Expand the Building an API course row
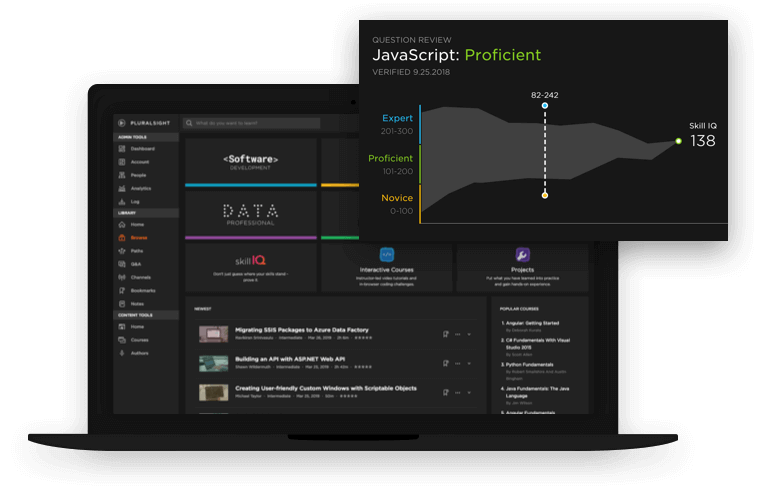 tap(469, 363)
